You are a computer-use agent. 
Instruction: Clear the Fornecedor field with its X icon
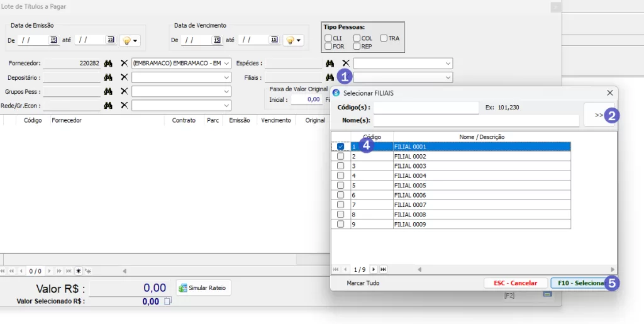124,64
